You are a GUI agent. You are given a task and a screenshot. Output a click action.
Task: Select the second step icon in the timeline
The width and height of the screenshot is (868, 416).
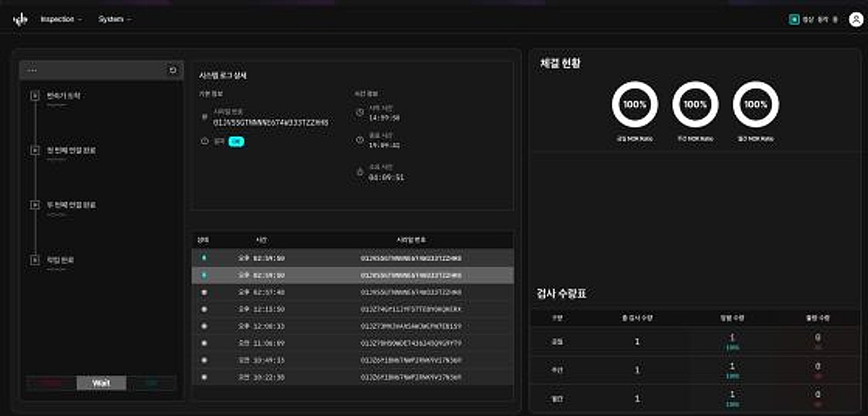(x=34, y=150)
